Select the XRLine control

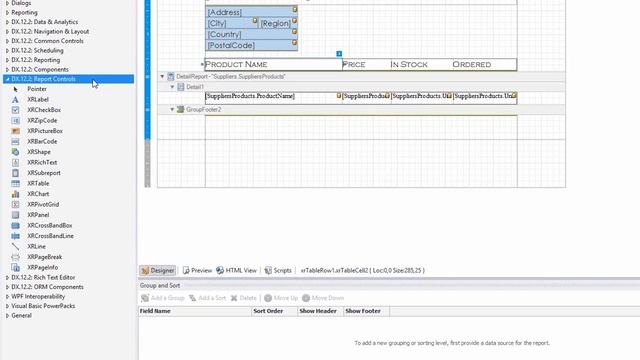36,247
